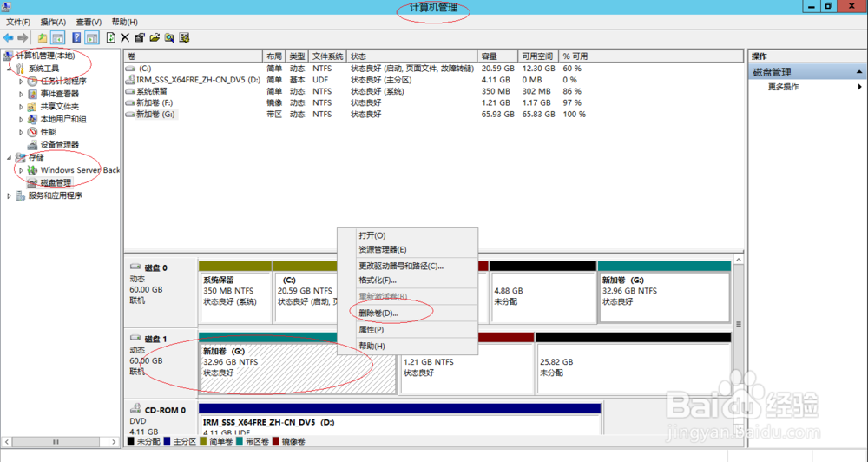Click the blue Help question mark icon

(x=76, y=37)
